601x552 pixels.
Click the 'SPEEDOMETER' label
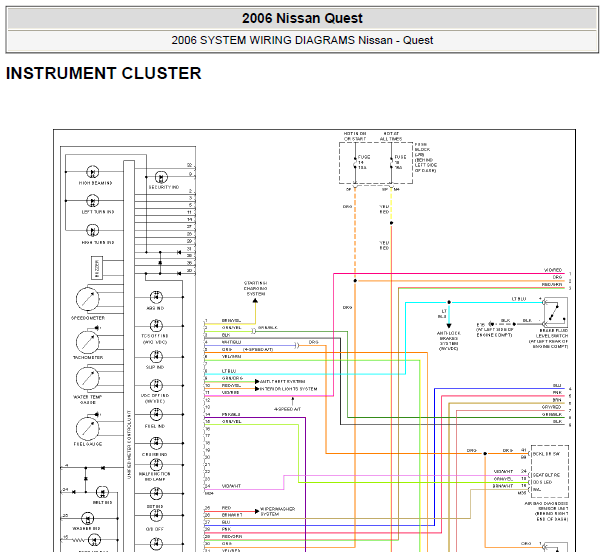coord(88,318)
